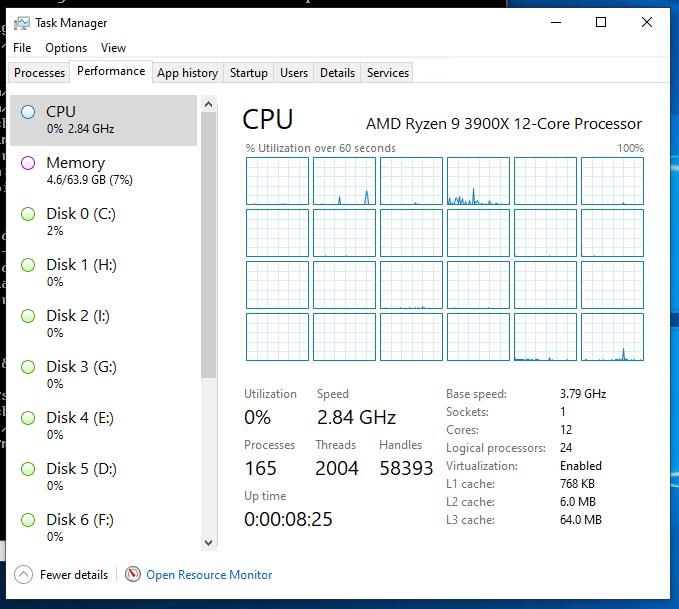This screenshot has width=679, height=609.
Task: Click the first logical processor graph
Action: (x=277, y=181)
